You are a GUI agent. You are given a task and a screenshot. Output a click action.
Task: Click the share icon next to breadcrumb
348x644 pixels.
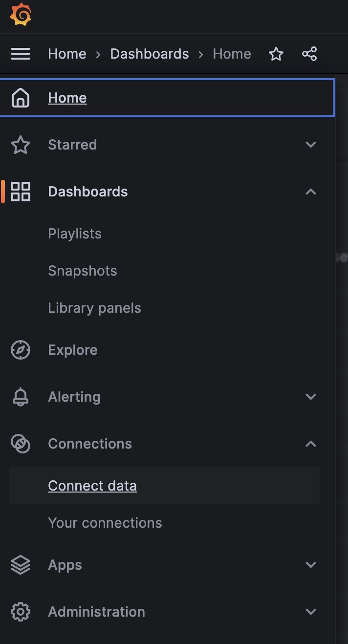310,54
